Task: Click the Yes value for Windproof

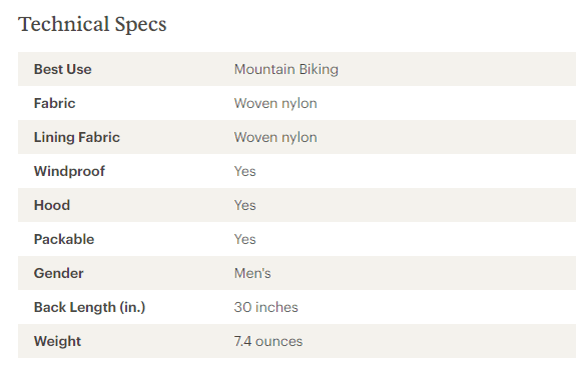Action: coord(245,171)
